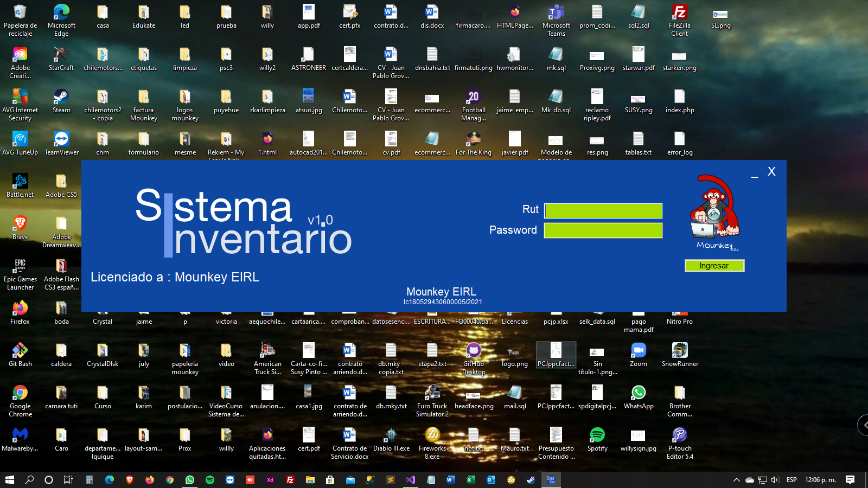Expand the system tray hidden icons chevron
This screenshot has height=488, width=868.
(x=736, y=480)
